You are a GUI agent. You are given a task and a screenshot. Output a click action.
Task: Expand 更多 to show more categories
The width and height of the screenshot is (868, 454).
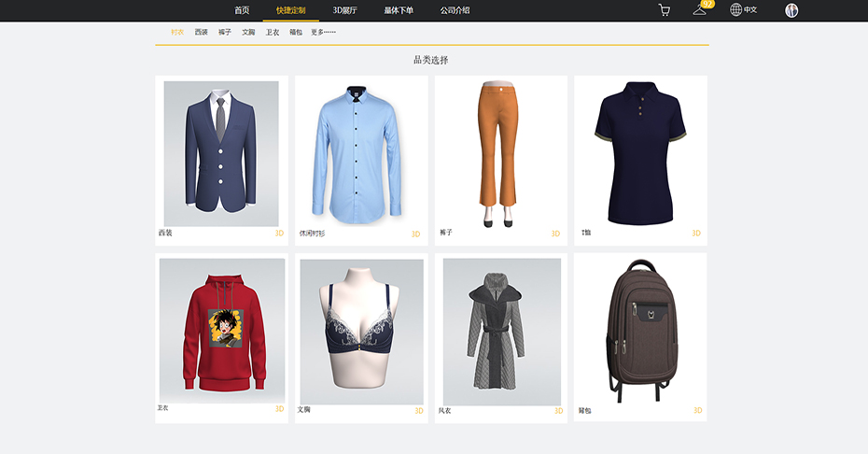pyautogui.click(x=323, y=33)
